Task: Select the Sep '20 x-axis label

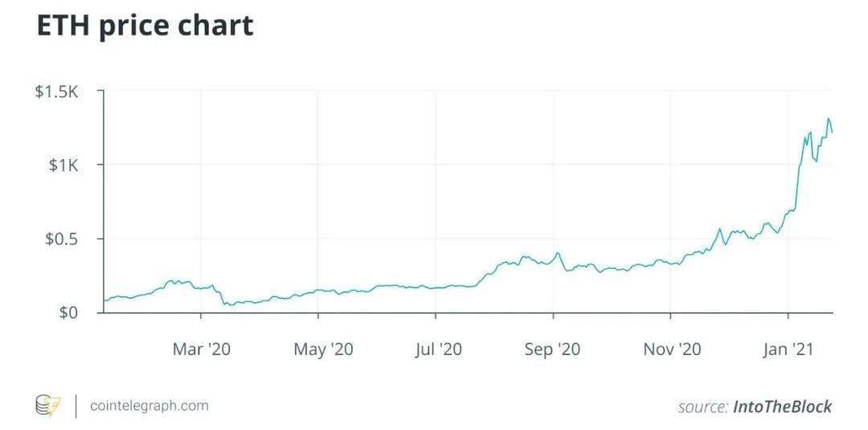Action: tap(553, 349)
